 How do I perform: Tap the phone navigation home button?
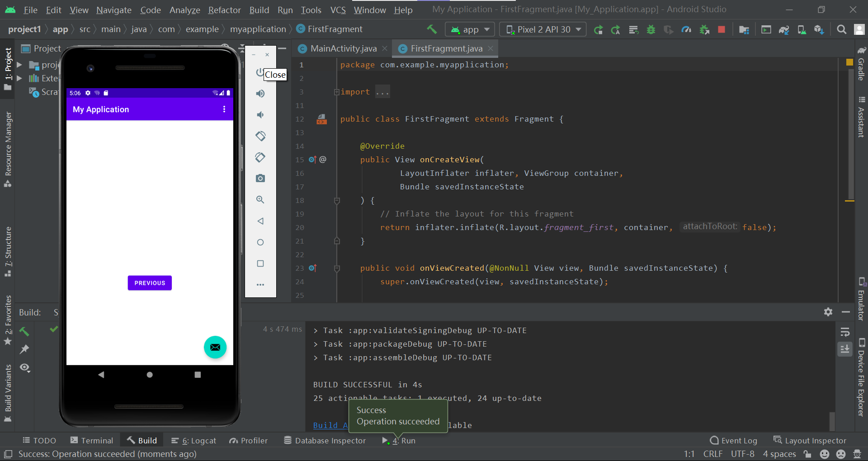[150, 375]
